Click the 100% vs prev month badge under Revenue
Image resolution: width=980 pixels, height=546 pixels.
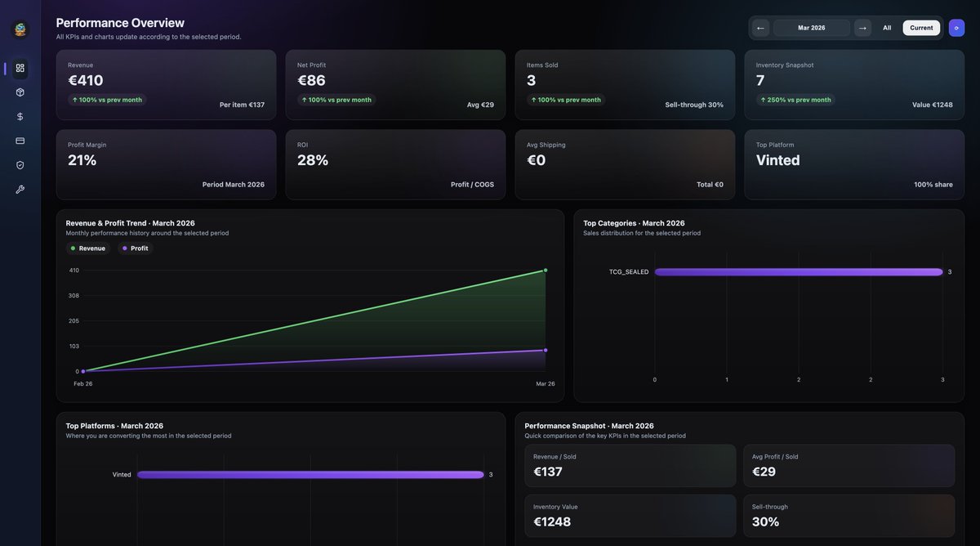click(107, 100)
